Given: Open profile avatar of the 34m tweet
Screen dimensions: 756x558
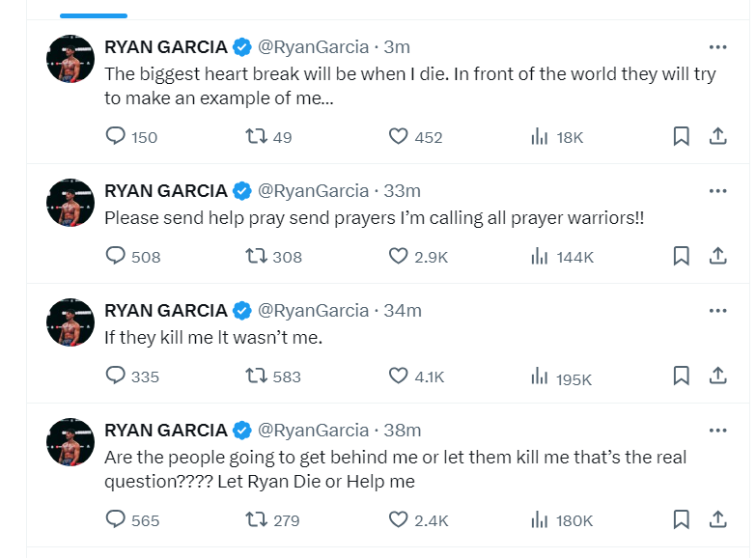Looking at the screenshot, I should point(70,322).
